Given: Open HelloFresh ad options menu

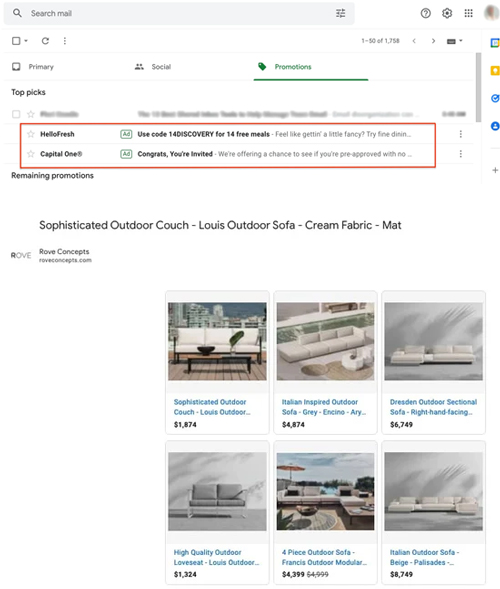Looking at the screenshot, I should click(461, 134).
